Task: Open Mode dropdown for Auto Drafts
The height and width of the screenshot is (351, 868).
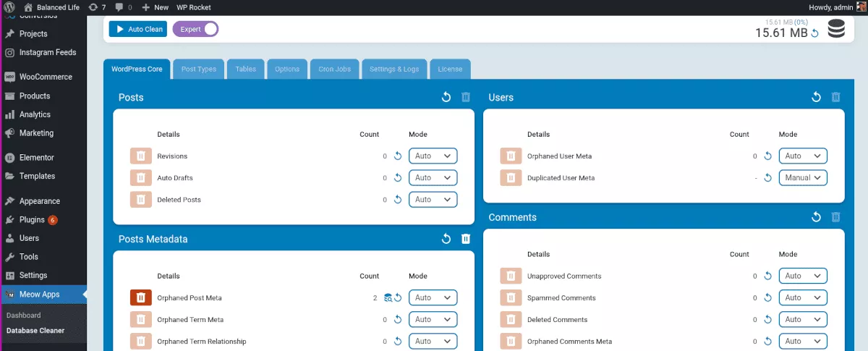Action: point(433,178)
